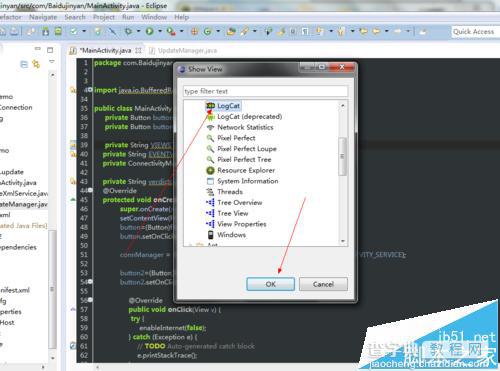
Task: Select Threads in the view list
Action: coord(230,192)
